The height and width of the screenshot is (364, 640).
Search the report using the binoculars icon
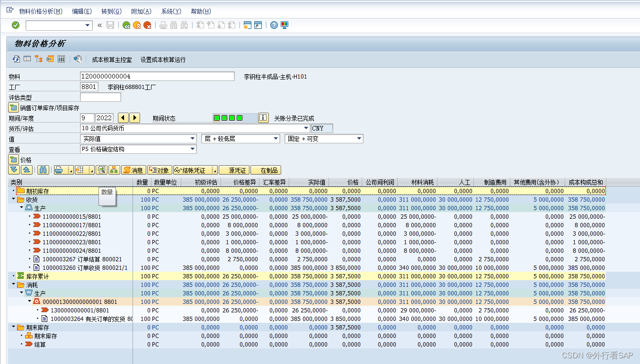click(x=43, y=170)
